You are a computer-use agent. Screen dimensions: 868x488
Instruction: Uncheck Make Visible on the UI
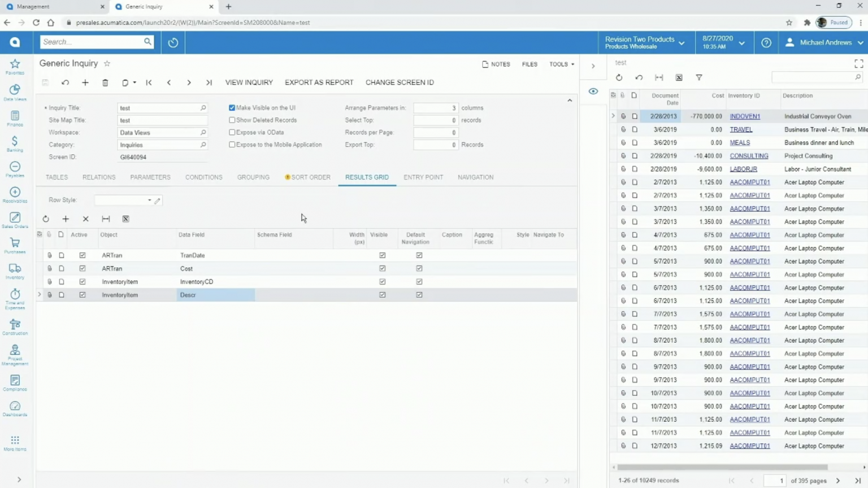[x=232, y=107]
